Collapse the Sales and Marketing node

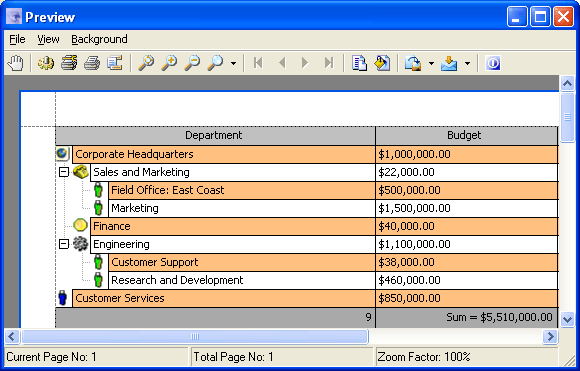pyautogui.click(x=64, y=172)
